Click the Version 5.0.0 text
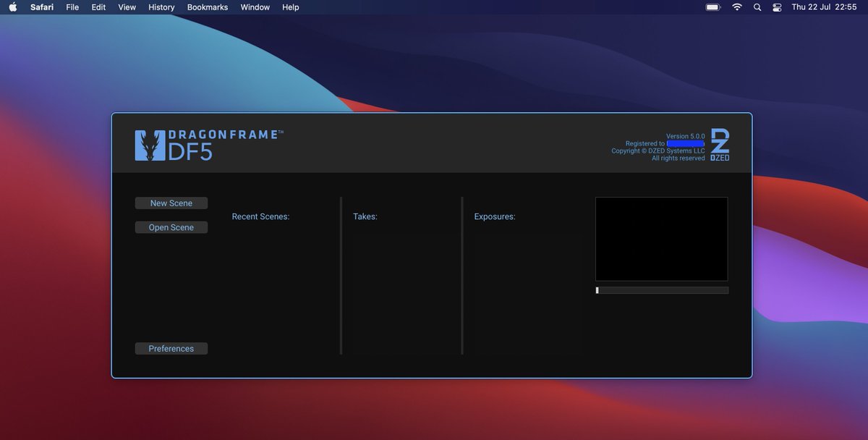Screen dimensions: 868x440 (686, 136)
